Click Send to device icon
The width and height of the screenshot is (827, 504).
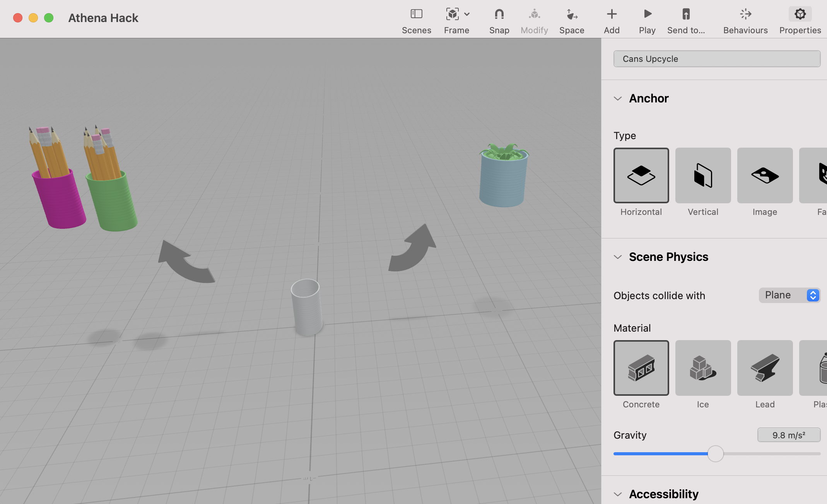(x=686, y=14)
